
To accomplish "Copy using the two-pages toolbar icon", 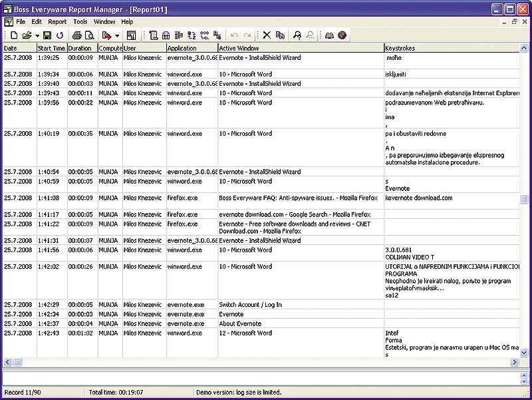I will click(x=280, y=35).
